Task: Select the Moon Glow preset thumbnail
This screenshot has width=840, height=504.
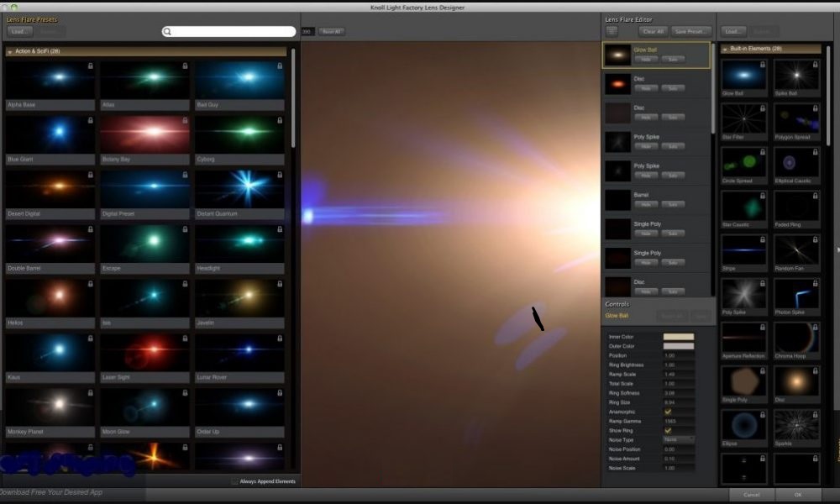Action: (x=144, y=407)
